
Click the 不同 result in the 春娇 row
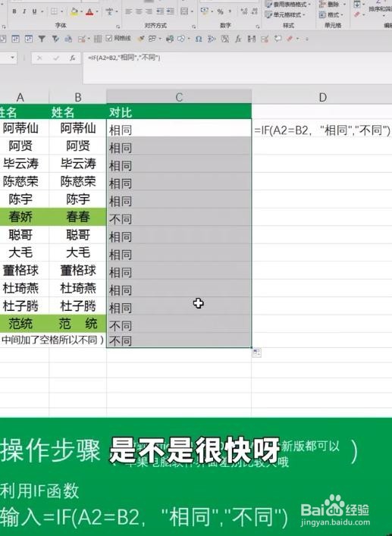[179, 218]
